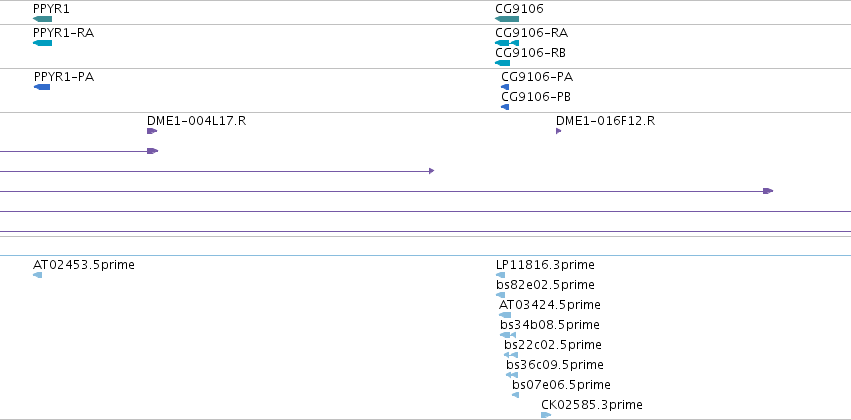Click the PPYR1 gene label
The width and height of the screenshot is (851, 420).
51,9
